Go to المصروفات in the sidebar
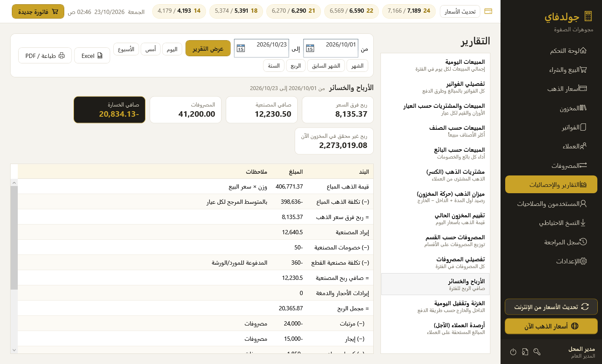Viewport: 602px width, 364px height. pos(551,166)
